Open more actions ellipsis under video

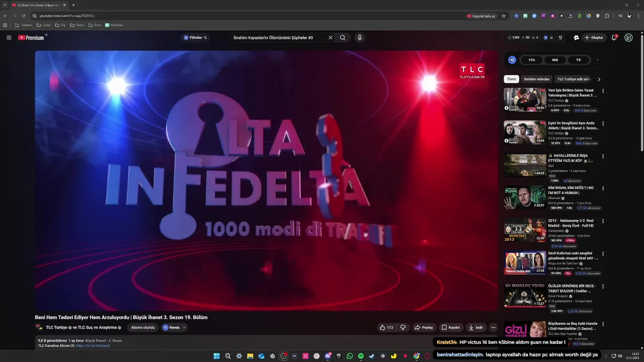[x=493, y=327]
